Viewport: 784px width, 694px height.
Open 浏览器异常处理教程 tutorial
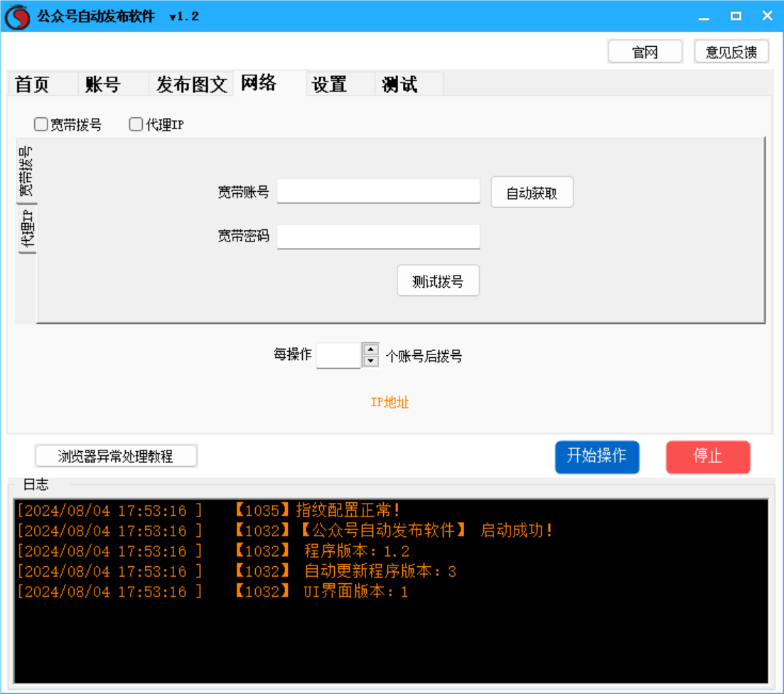click(116, 455)
